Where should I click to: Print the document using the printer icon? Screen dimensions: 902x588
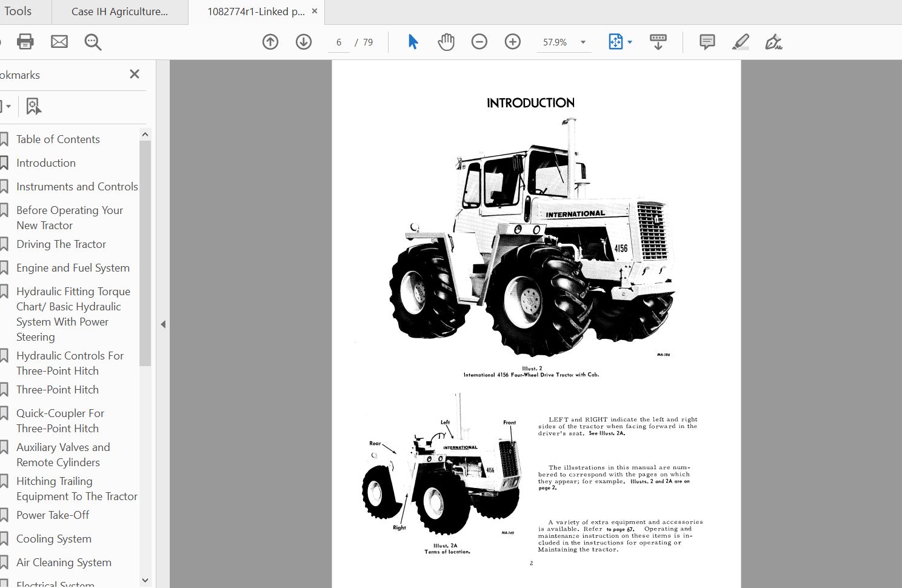tap(25, 42)
